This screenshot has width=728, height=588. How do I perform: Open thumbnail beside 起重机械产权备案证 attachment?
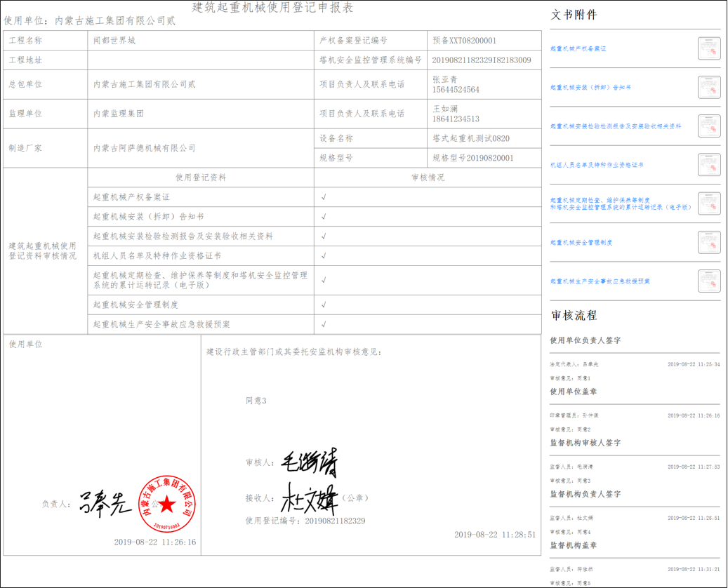709,48
